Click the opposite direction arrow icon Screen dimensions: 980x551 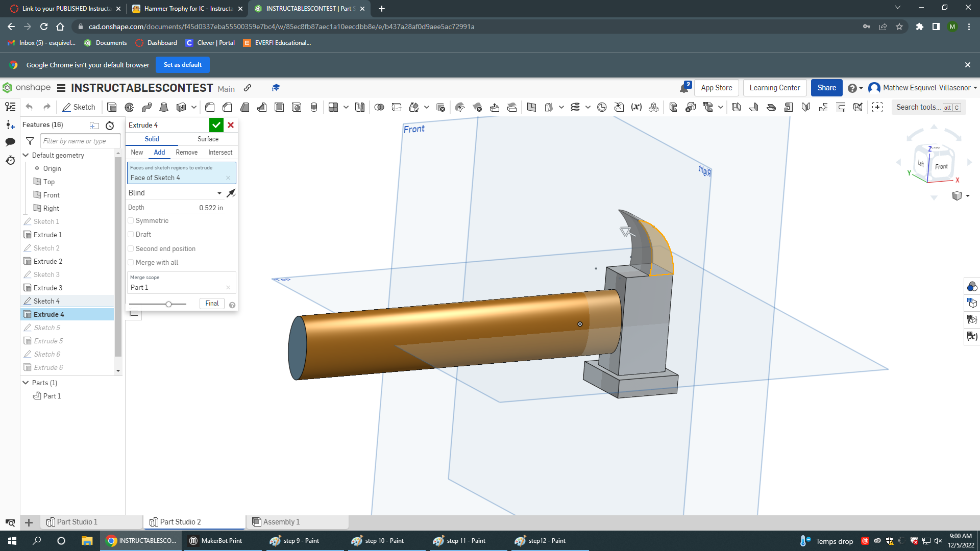click(x=231, y=193)
